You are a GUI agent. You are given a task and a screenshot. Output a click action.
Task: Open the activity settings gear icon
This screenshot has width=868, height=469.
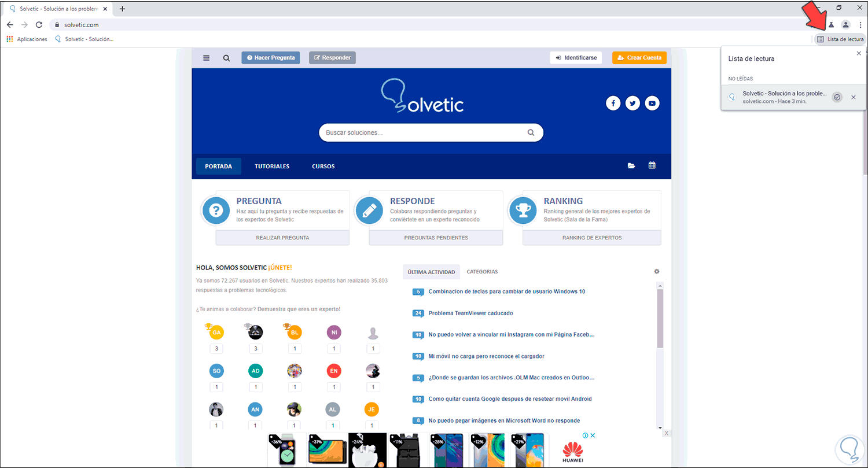tap(657, 271)
